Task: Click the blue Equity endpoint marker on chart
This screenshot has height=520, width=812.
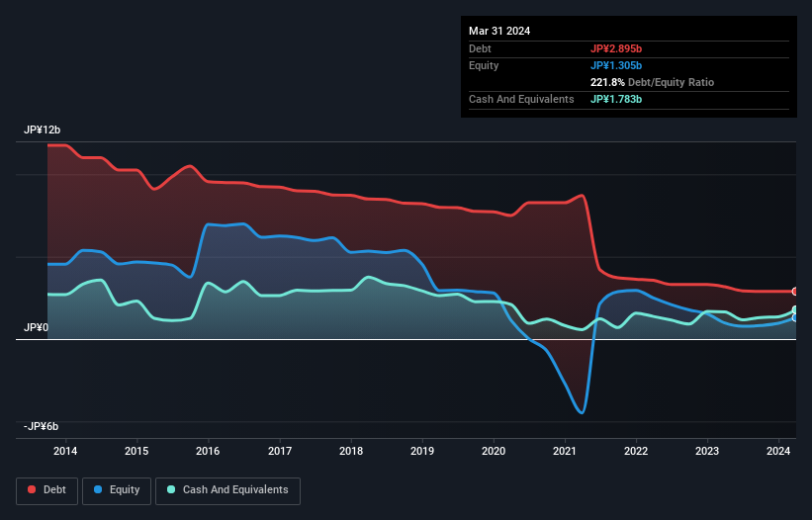Action: coord(795,318)
